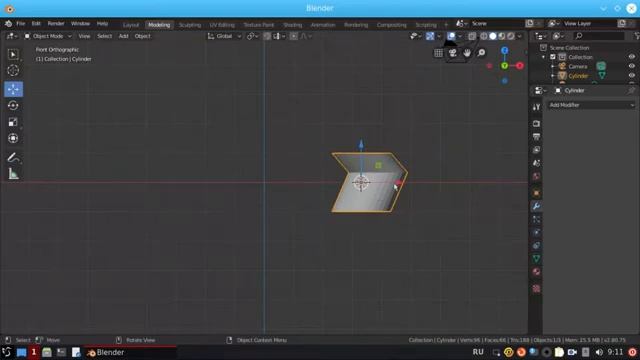Viewport: 640px width, 360px height.
Task: Open Object Data mesh properties tab
Action: click(536, 259)
